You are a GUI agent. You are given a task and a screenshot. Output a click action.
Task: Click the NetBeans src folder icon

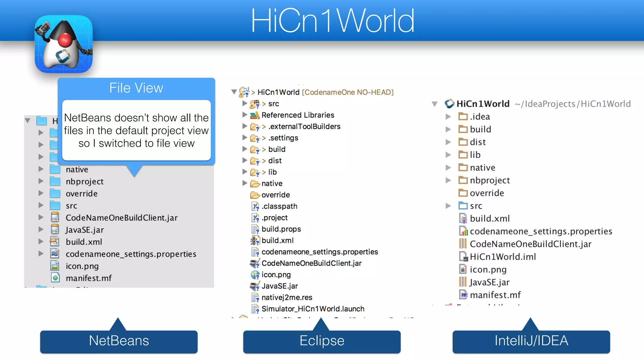pyautogui.click(x=55, y=206)
